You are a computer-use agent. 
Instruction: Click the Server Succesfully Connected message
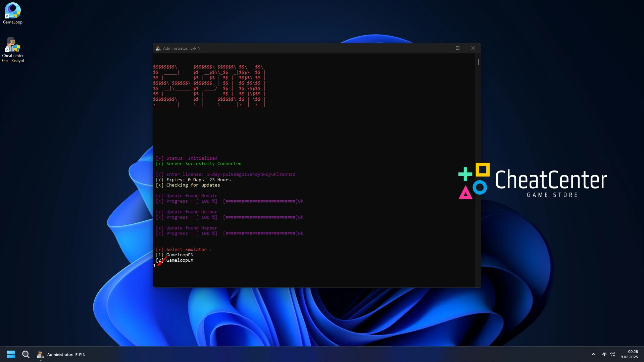click(x=204, y=164)
